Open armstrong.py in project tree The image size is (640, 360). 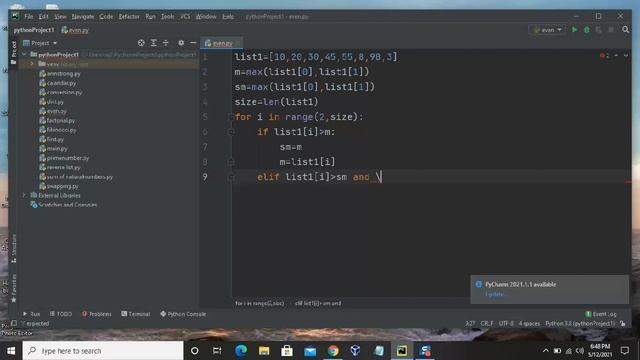click(60, 73)
